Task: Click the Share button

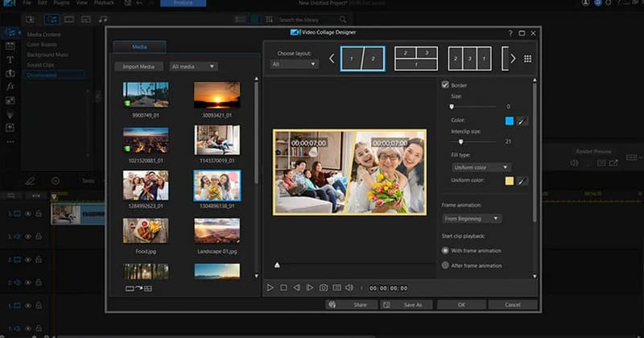Action: [x=353, y=305]
